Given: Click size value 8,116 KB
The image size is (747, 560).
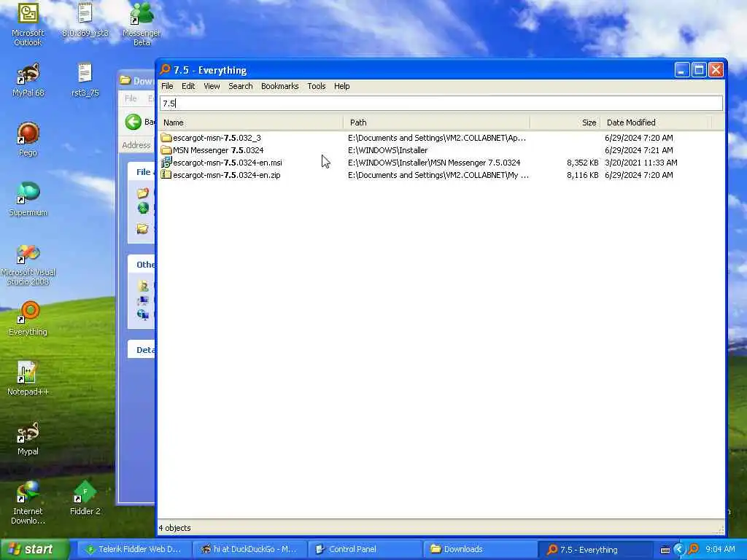Looking at the screenshot, I should [583, 175].
